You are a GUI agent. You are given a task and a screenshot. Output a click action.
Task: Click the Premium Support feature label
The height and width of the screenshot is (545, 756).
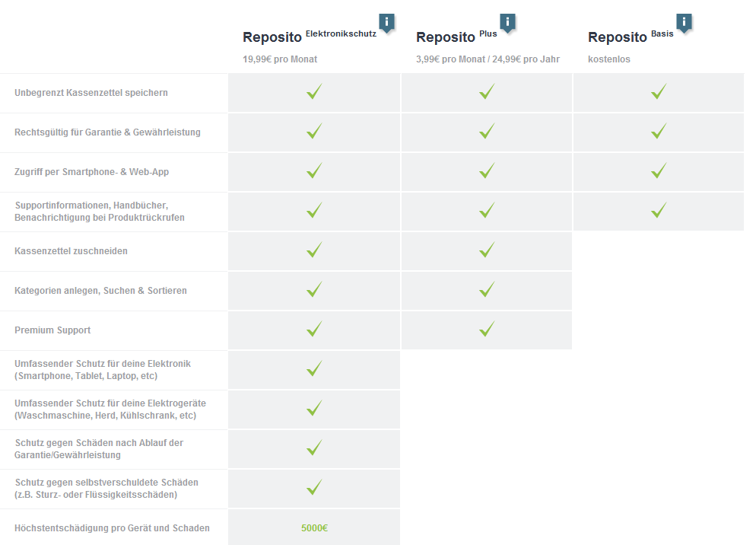point(52,330)
